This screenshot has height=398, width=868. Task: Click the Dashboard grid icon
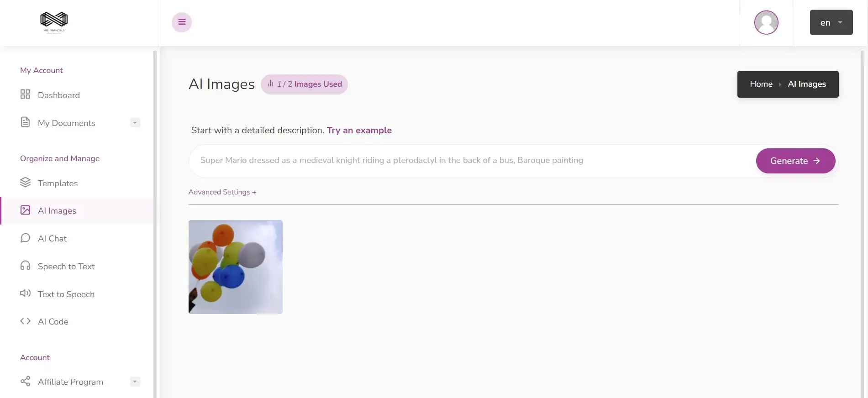25,94
